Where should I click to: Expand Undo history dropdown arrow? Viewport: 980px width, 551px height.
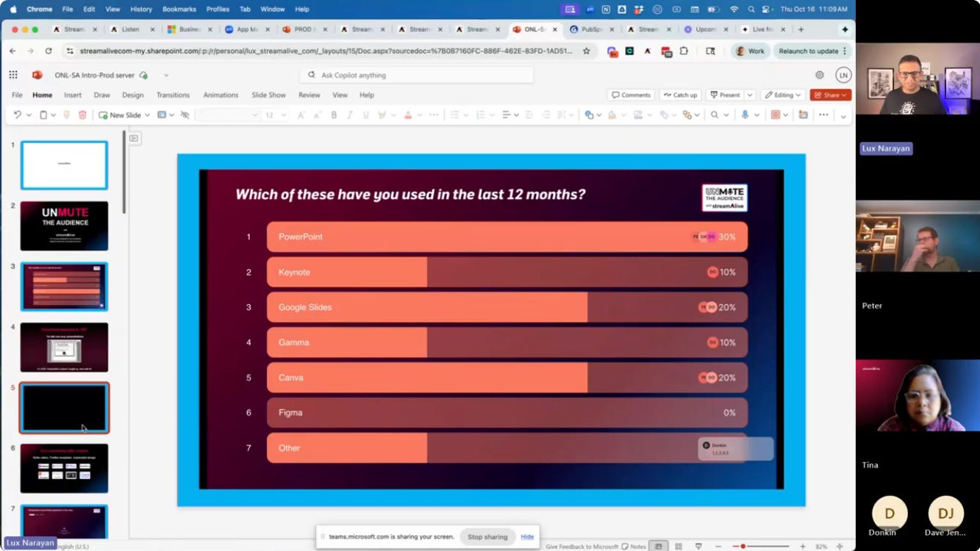click(x=29, y=115)
